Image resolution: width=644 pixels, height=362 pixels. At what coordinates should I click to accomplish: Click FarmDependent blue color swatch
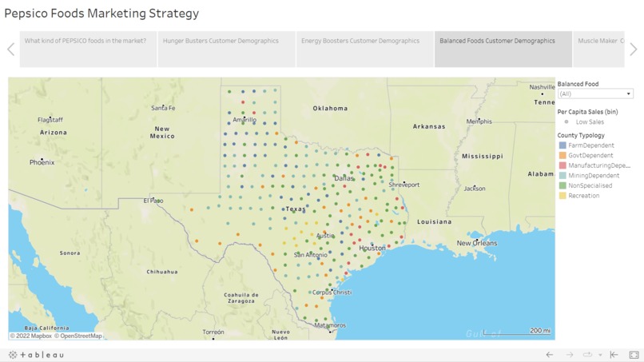[563, 145]
